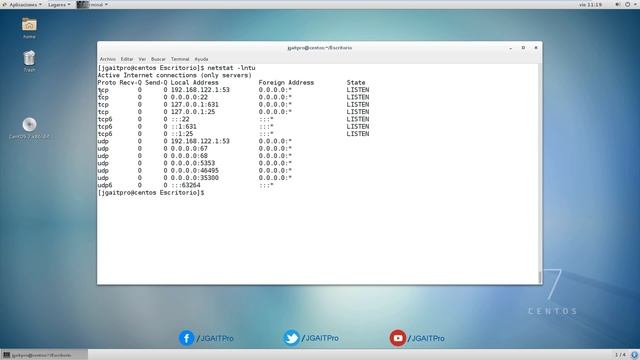Open the Ver menu

[142, 59]
